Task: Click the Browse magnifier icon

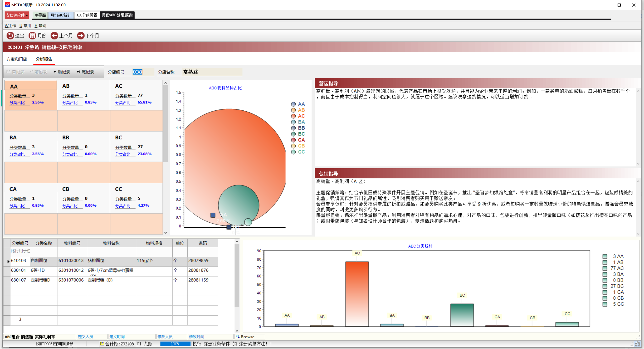Action: point(237,337)
